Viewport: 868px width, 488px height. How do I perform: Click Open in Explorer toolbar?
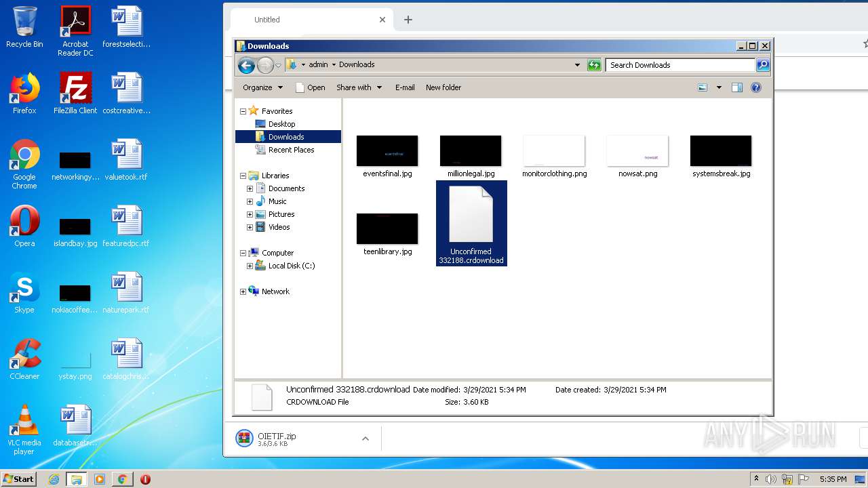coord(311,87)
